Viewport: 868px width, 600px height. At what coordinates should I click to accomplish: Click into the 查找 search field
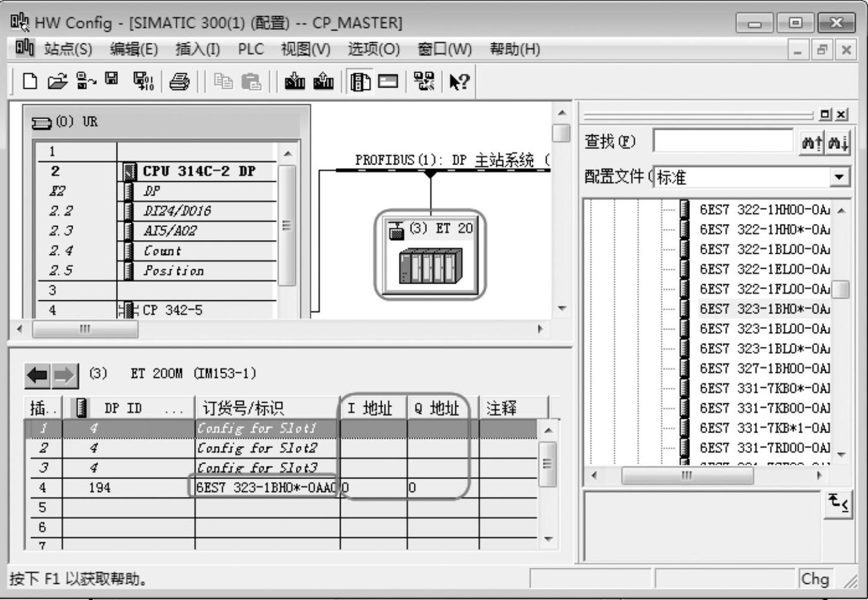coord(723,142)
